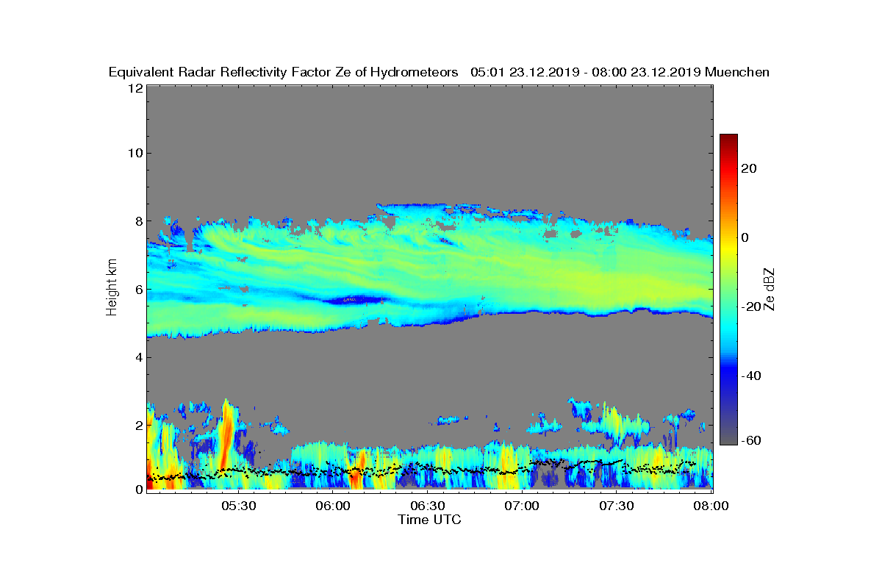Viewport: 882px width, 588px height.
Task: Click the '08:00' time tick label
Action: (x=711, y=506)
